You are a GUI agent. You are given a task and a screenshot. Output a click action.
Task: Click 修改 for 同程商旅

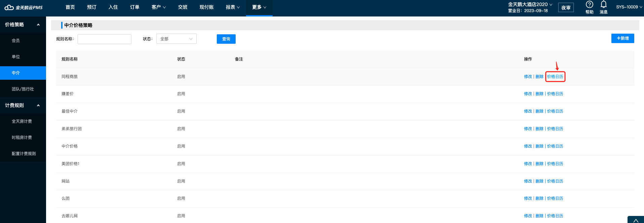tap(528, 77)
